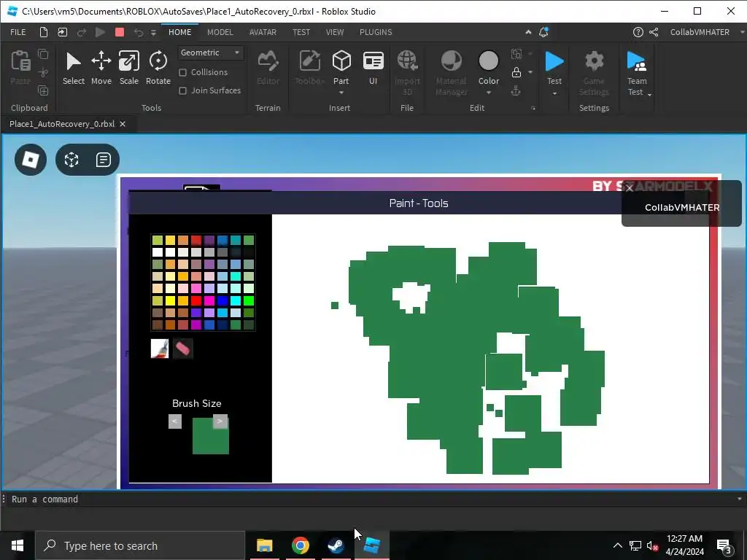Select the pink eraser tool

click(183, 349)
